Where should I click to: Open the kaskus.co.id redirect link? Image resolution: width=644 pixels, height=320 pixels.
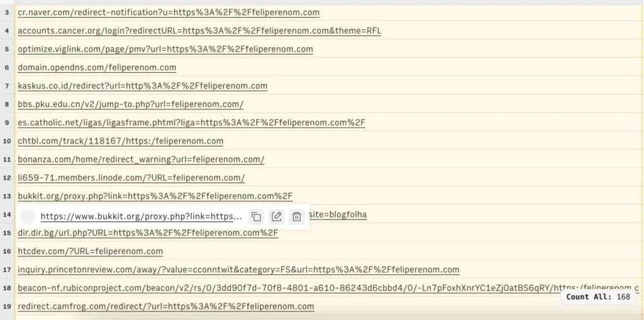pos(143,86)
